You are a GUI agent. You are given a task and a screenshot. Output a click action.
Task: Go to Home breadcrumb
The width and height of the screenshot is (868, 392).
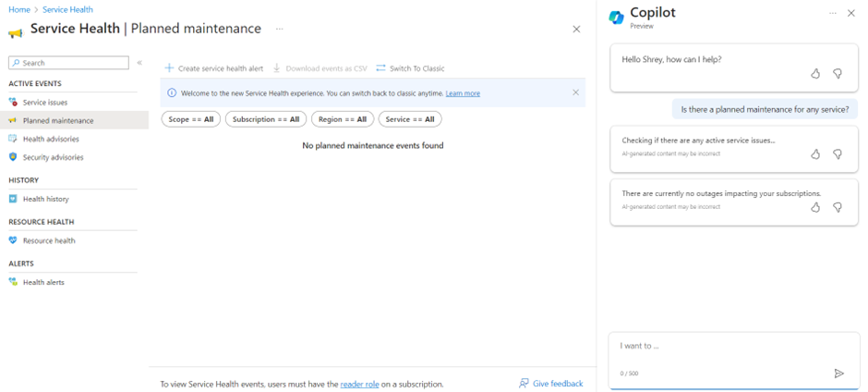click(19, 9)
